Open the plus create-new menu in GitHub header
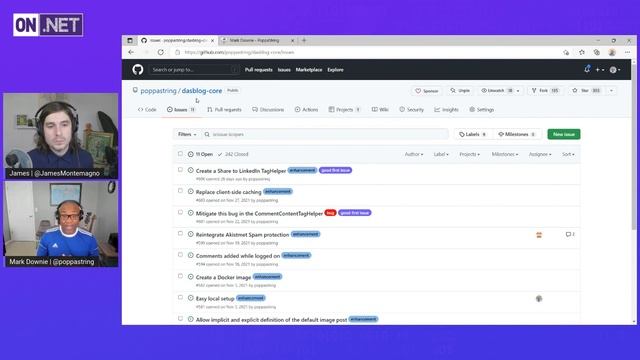Image resolution: width=640 pixels, height=360 pixels. tap(599, 70)
